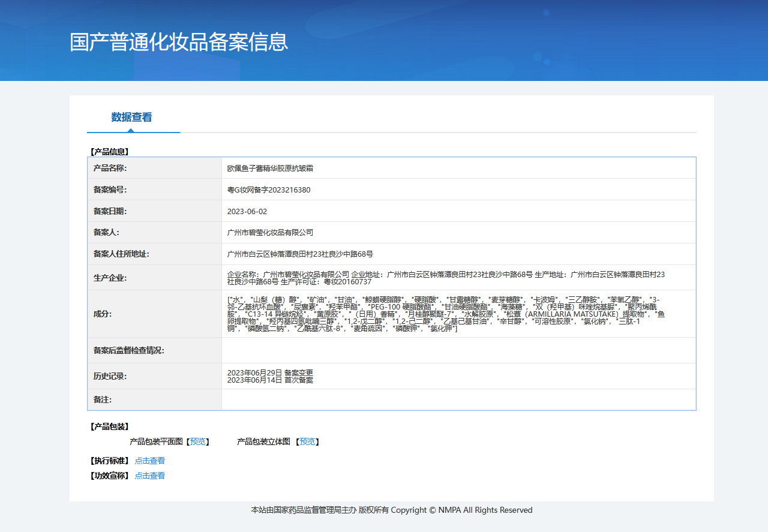Click the 2023年06月14日 首次备案 history entry
The height and width of the screenshot is (532, 768).
pos(270,380)
